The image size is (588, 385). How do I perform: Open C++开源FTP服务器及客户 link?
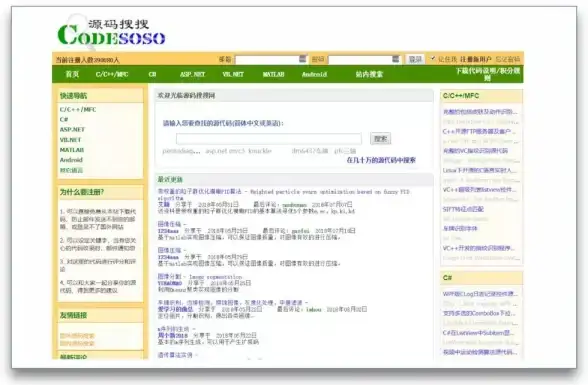pyautogui.click(x=479, y=132)
